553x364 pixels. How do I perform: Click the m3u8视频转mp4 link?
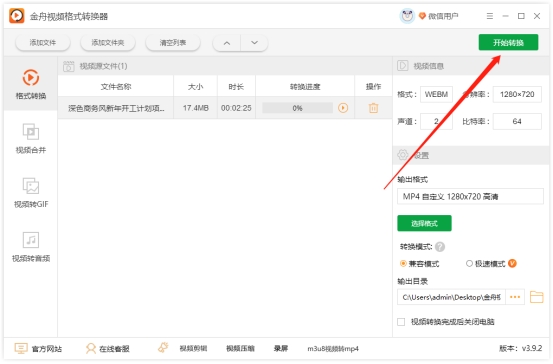[x=333, y=348]
